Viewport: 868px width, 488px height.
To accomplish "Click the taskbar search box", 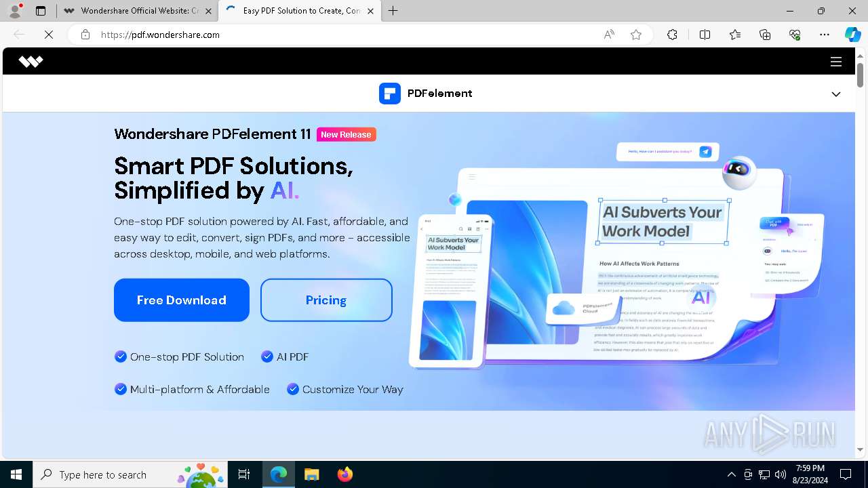I will click(x=130, y=474).
